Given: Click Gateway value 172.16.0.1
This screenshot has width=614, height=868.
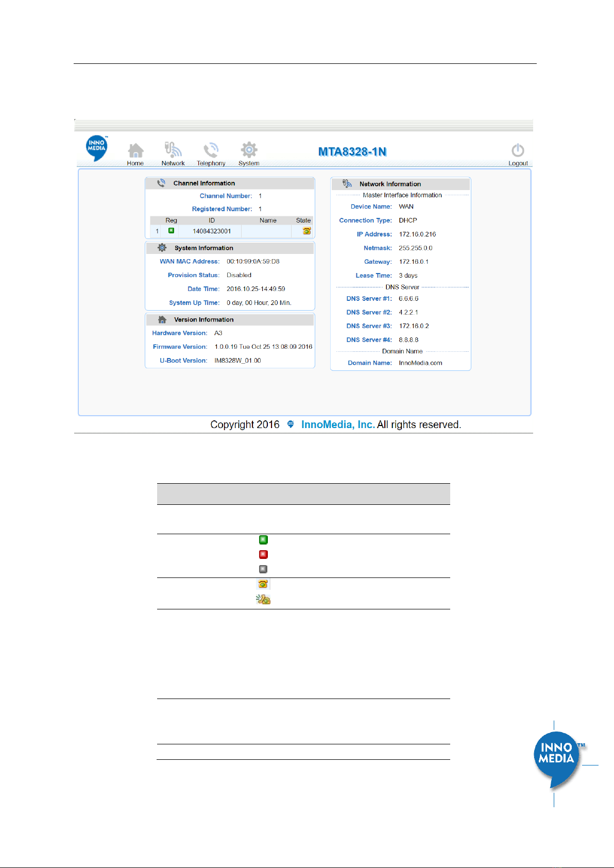Looking at the screenshot, I should [x=414, y=262].
